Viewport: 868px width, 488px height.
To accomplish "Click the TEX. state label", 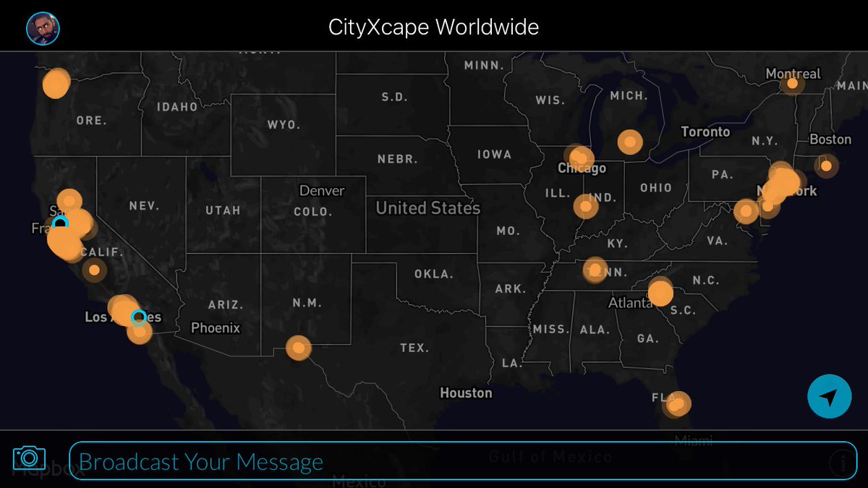I will 414,348.
